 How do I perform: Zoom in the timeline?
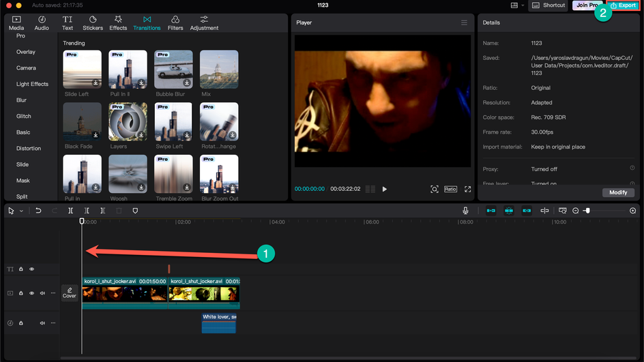tap(632, 211)
